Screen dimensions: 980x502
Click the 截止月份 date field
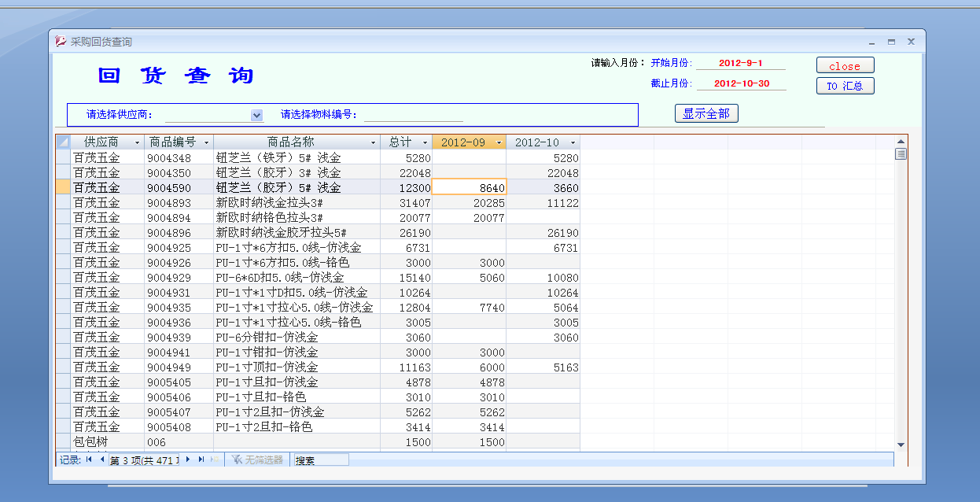pos(740,83)
